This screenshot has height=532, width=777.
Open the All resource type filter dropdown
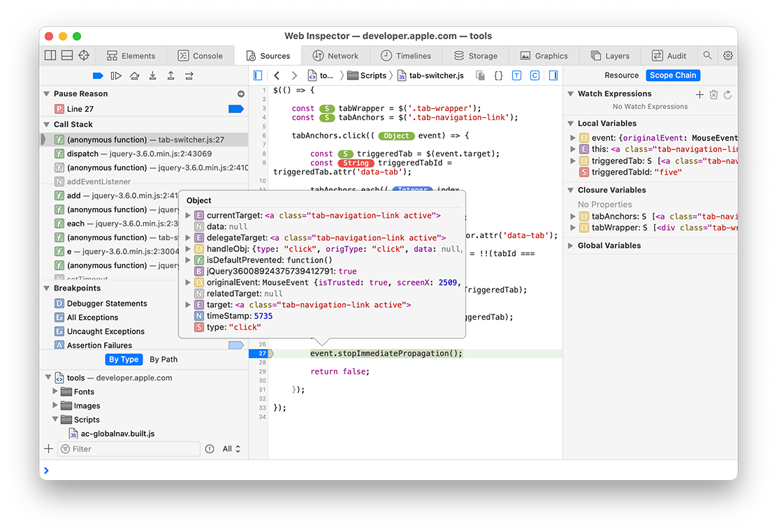231,449
